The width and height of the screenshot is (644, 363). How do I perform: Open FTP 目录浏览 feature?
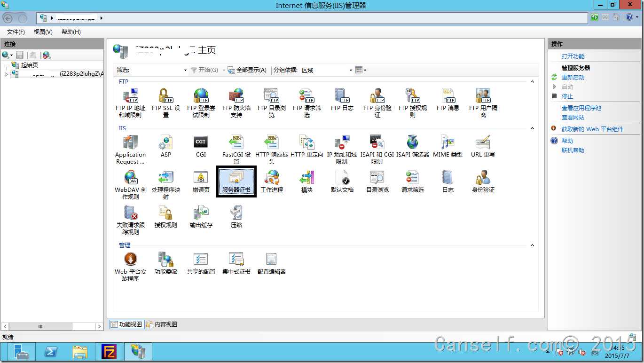[x=272, y=103]
